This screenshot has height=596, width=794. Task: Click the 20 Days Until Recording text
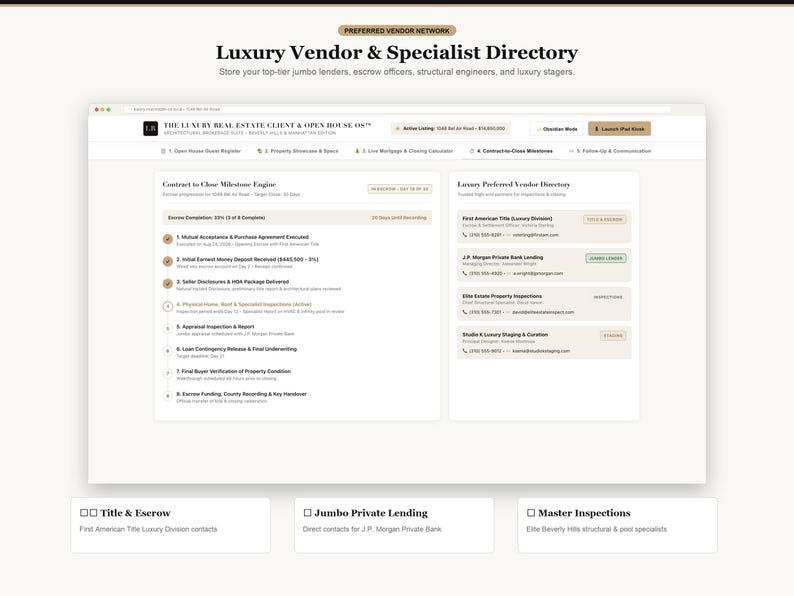[399, 218]
